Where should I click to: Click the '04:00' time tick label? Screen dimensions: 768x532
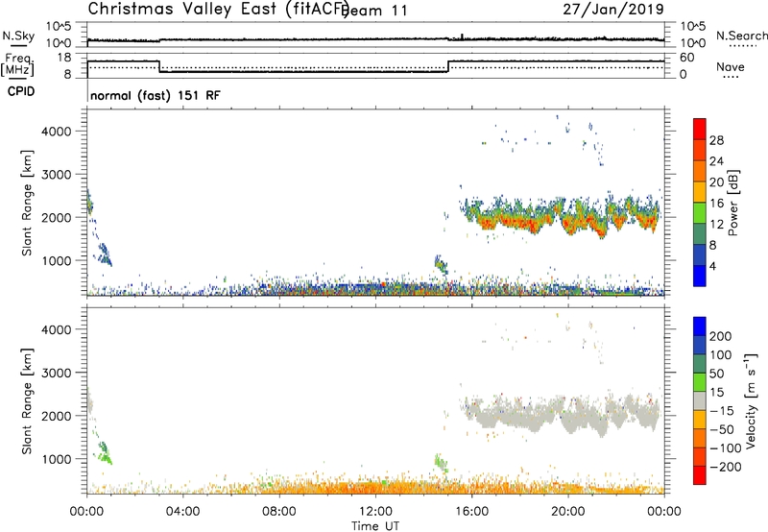[183, 512]
